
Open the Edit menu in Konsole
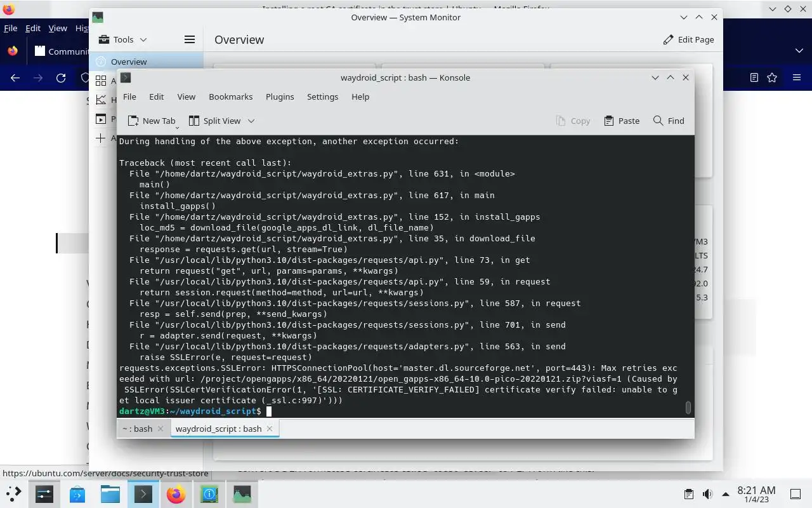(x=156, y=97)
